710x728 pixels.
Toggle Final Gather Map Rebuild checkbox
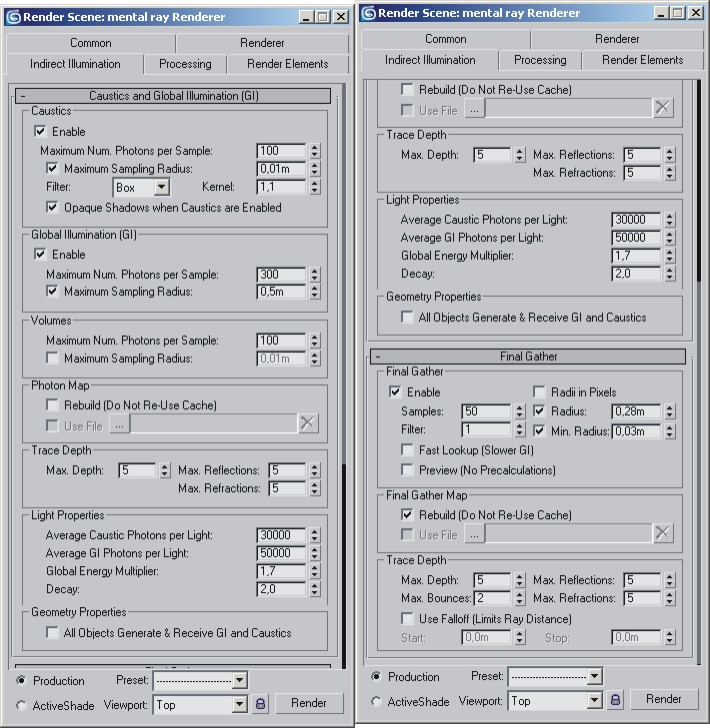tap(407, 514)
